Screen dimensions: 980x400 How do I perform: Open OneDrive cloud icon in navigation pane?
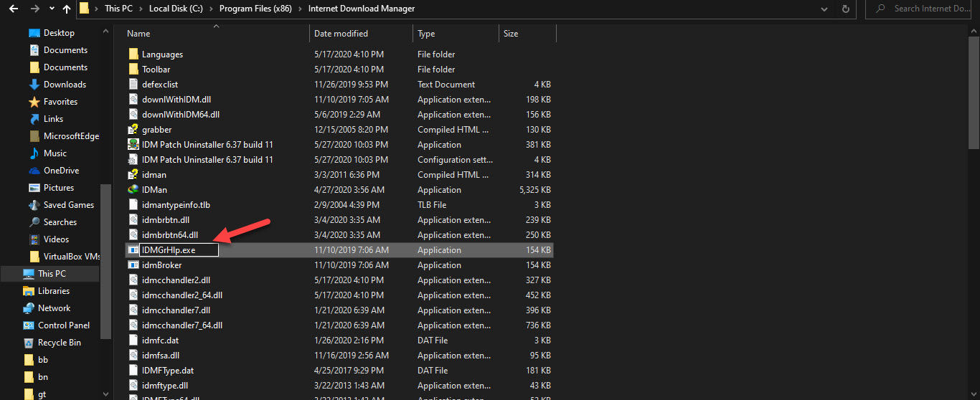34,171
